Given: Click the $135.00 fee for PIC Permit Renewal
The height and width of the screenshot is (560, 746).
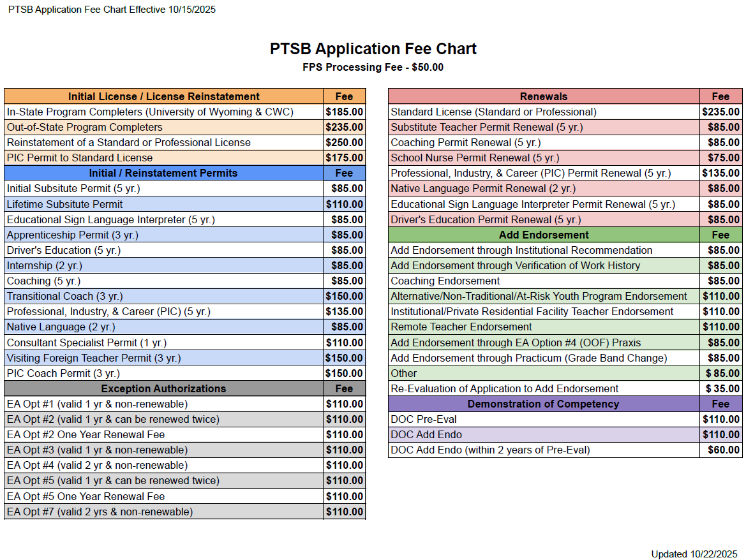Looking at the screenshot, I should pyautogui.click(x=720, y=173).
